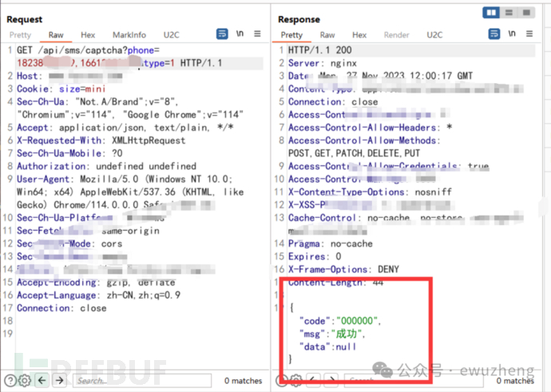
Task: Click 'POST,GET,PATCH,DELETE,PUT' methods line
Action: (354, 153)
